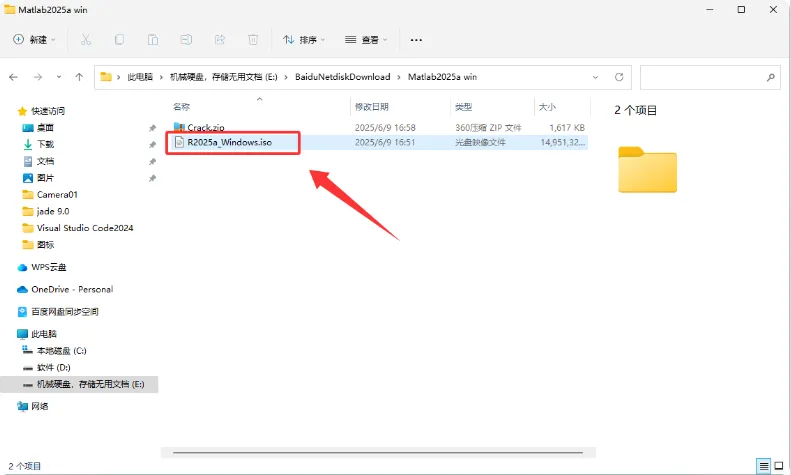
Task: Select the R2025a_Windows.iso file
Action: (x=230, y=142)
